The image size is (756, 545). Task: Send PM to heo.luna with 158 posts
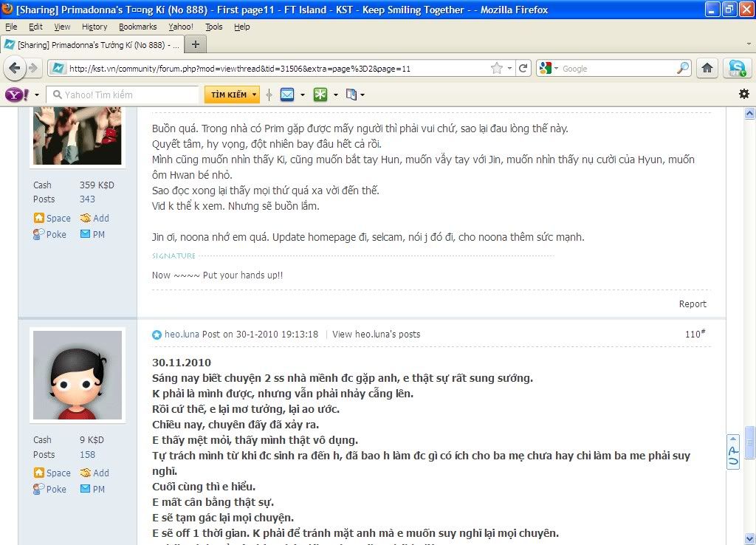pos(92,489)
